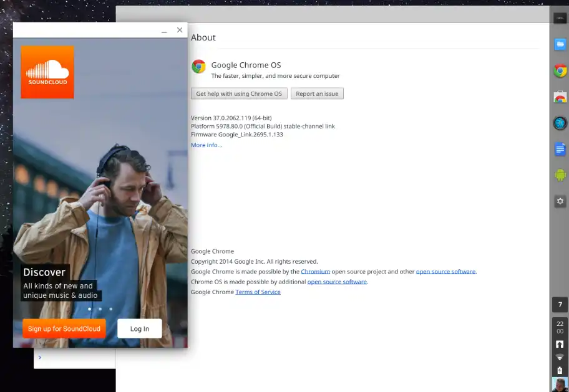Open Chrome Web Store shelf icon
This screenshot has height=392, width=569.
click(x=560, y=97)
